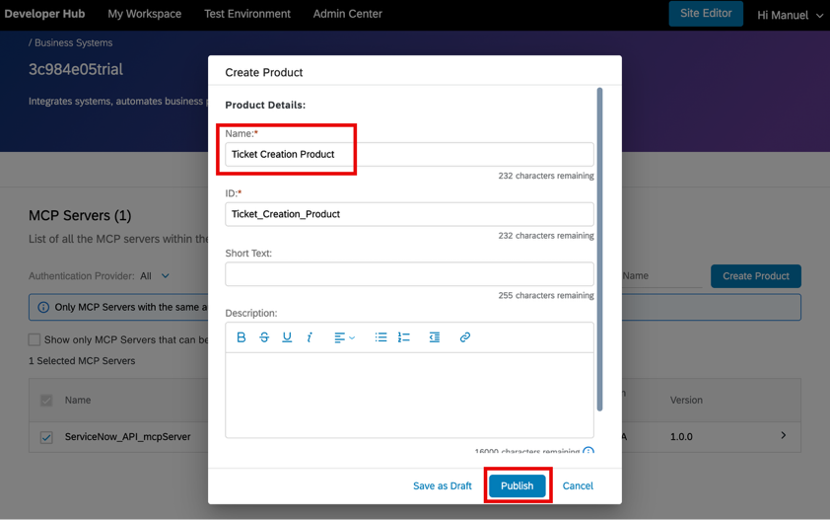Open the text alignment dropdown
The width and height of the screenshot is (834, 522).
pyautogui.click(x=344, y=337)
